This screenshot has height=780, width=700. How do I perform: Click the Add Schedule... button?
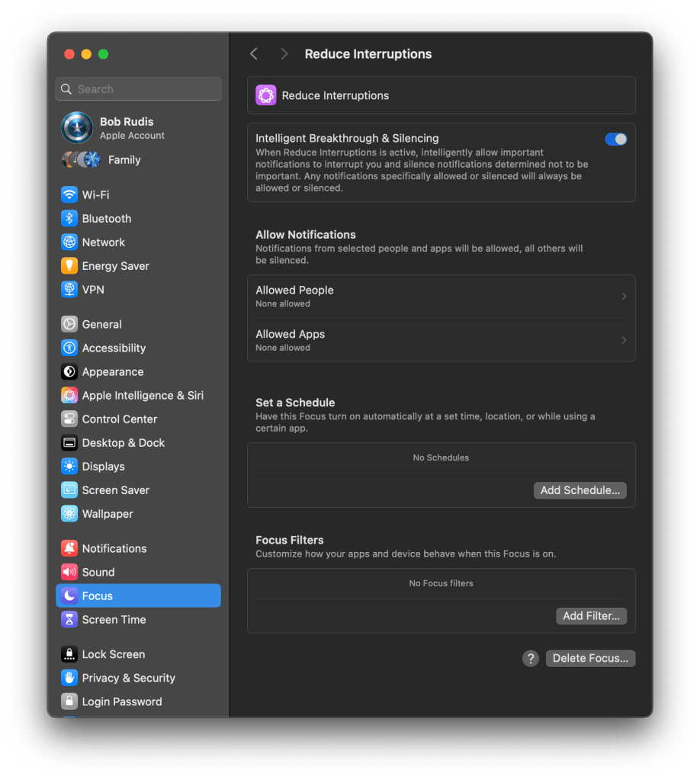580,490
